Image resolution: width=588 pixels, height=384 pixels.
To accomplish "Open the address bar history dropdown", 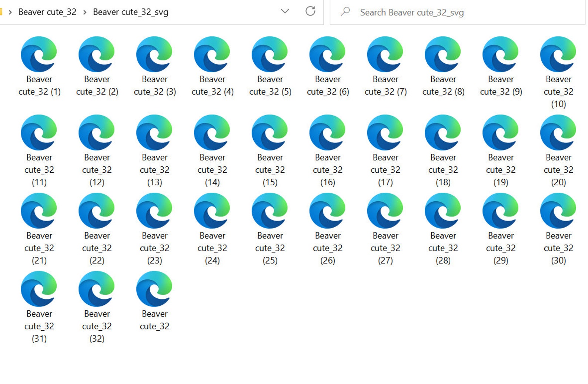I will click(285, 11).
